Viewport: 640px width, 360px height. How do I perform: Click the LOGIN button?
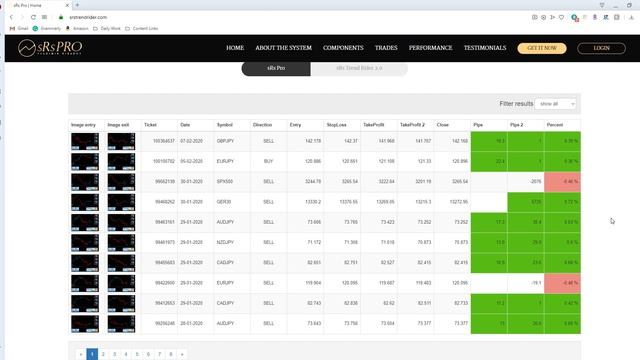pyautogui.click(x=601, y=48)
